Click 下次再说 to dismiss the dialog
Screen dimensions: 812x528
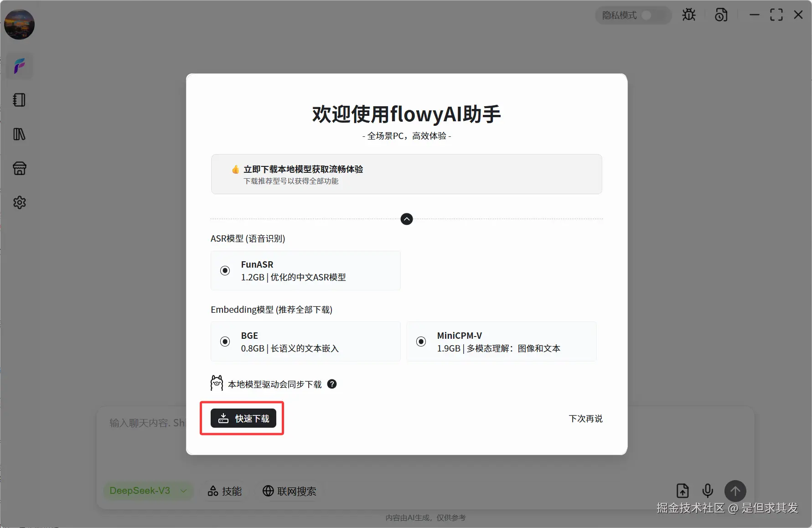[x=585, y=418]
